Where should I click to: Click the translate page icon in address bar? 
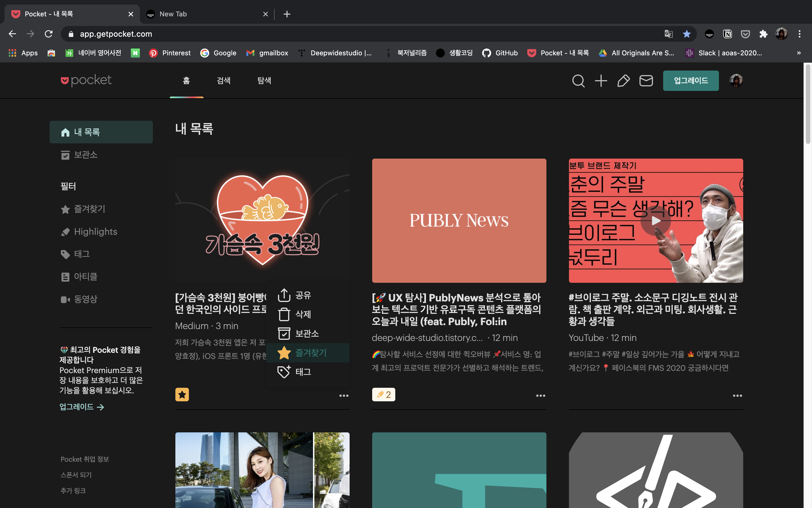668,34
